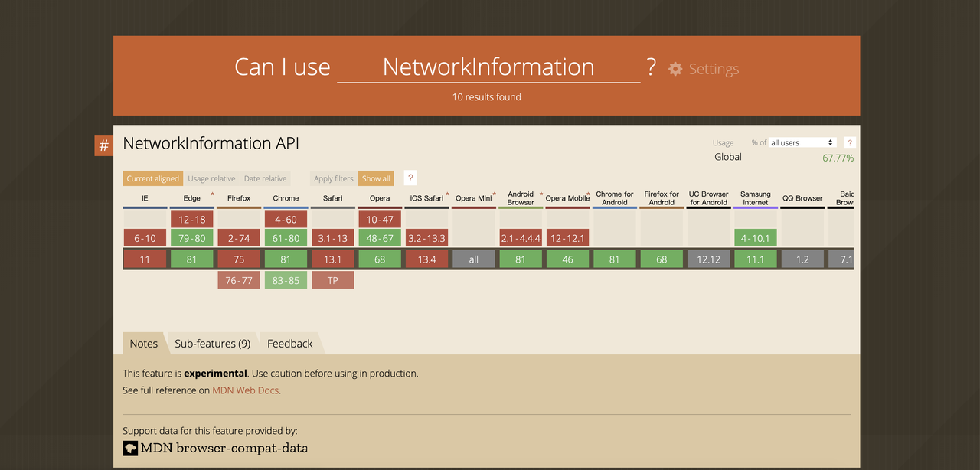Select the Opera Mini all cell
980x470 pixels.
[473, 259]
